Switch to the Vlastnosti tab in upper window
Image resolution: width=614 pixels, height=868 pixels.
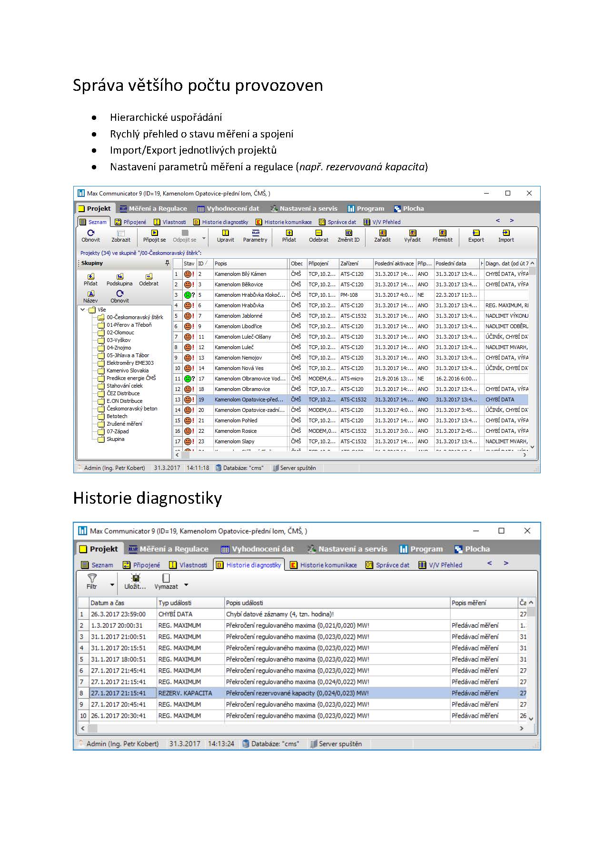tap(170, 222)
